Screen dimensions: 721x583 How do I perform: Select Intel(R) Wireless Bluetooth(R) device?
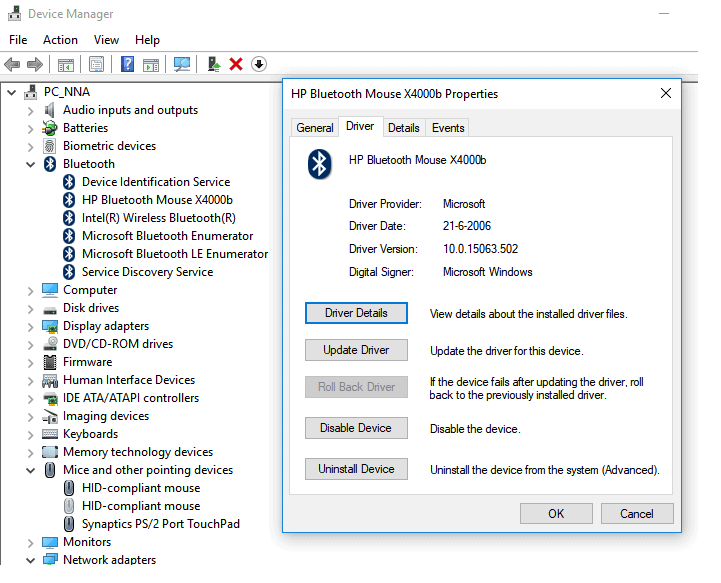click(159, 218)
